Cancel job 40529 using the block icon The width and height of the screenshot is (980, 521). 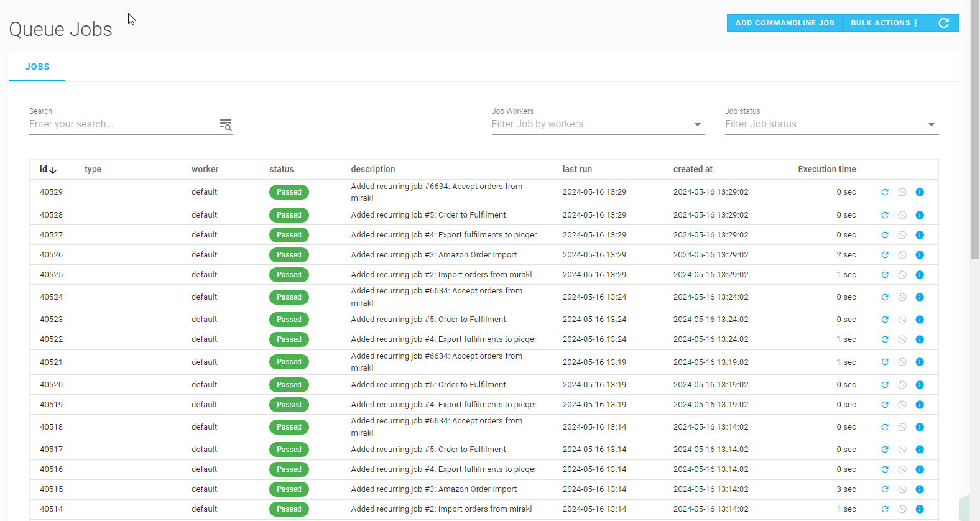tap(902, 192)
